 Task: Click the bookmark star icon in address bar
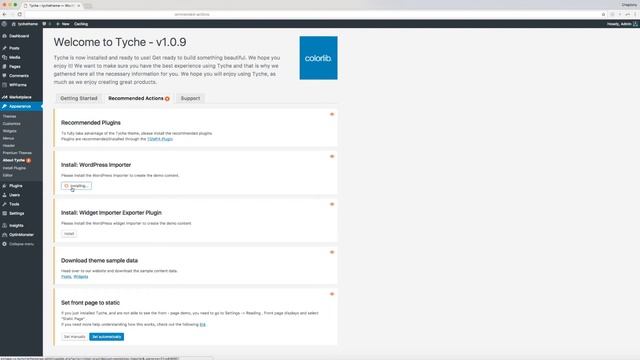tap(603, 14)
